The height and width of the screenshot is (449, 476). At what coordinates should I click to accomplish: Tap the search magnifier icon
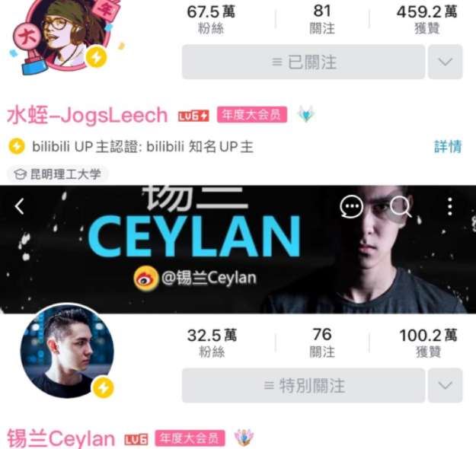[401, 206]
